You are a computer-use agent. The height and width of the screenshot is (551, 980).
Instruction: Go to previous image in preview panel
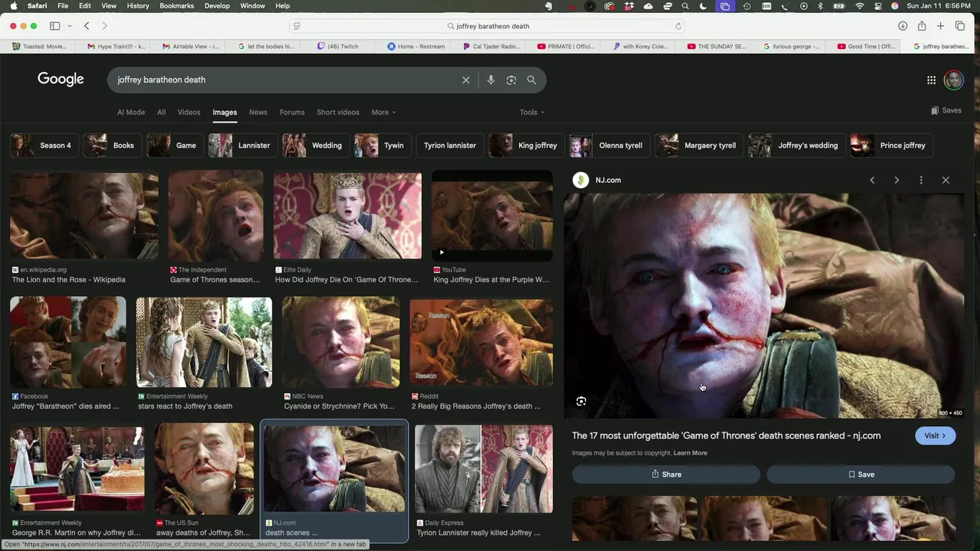pos(872,180)
